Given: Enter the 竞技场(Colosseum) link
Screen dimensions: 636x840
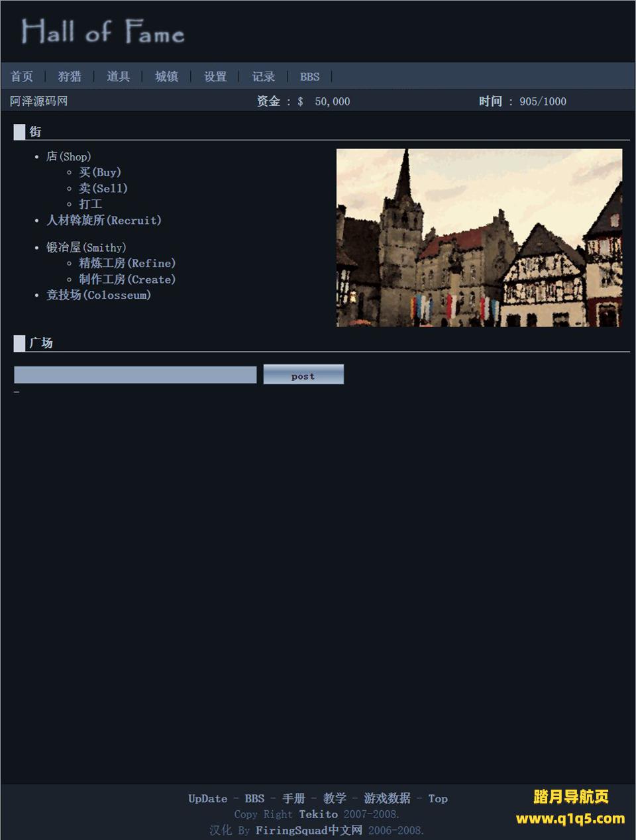Looking at the screenshot, I should pos(99,295).
